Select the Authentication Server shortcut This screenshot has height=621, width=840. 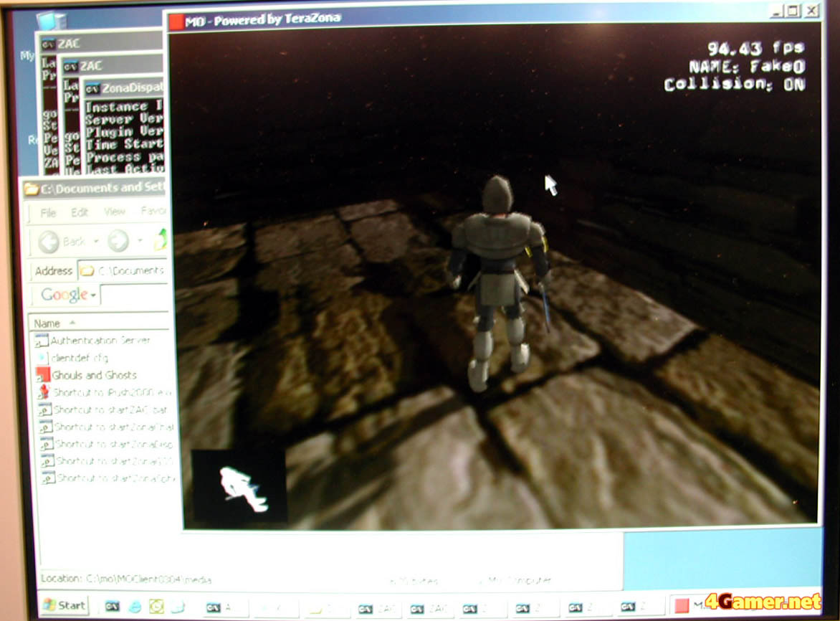(x=100, y=340)
